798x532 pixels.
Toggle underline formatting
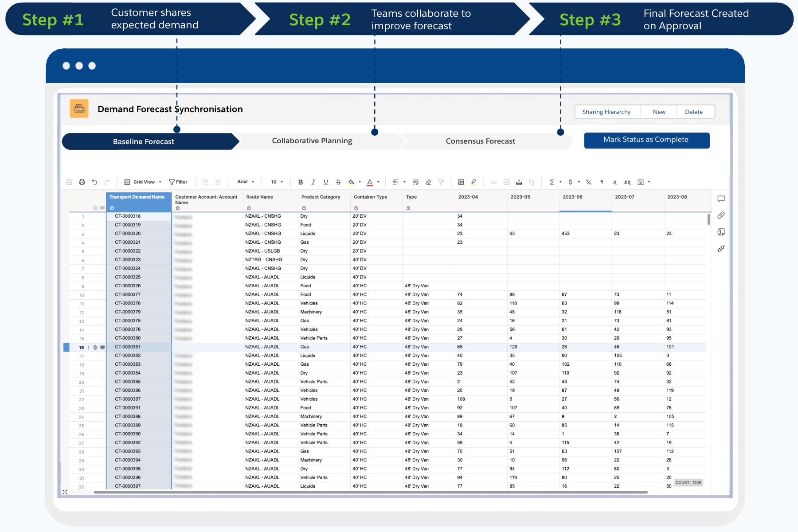tap(326, 182)
